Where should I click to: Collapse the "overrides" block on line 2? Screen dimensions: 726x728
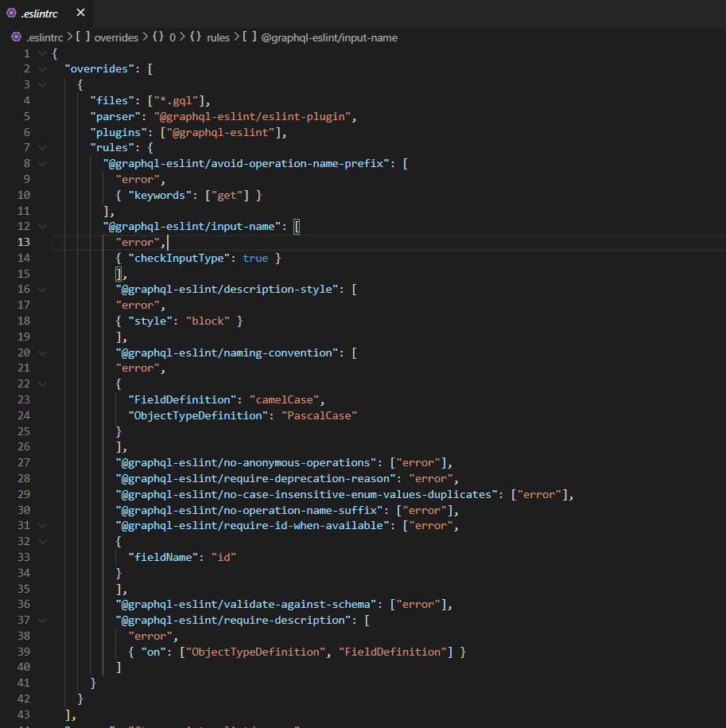point(42,69)
